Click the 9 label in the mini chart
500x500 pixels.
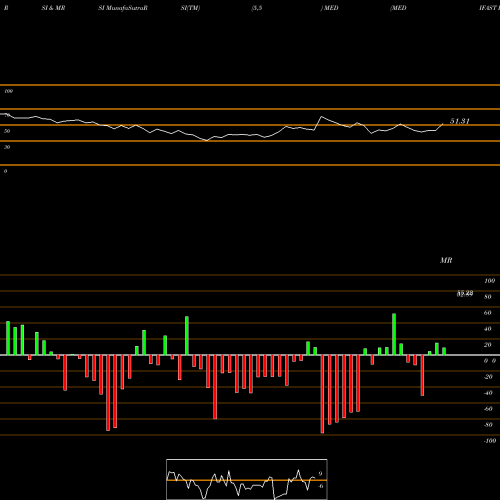click(320, 474)
